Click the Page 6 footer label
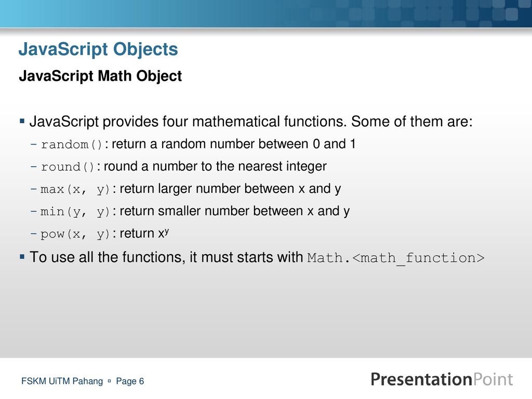 tap(130, 381)
